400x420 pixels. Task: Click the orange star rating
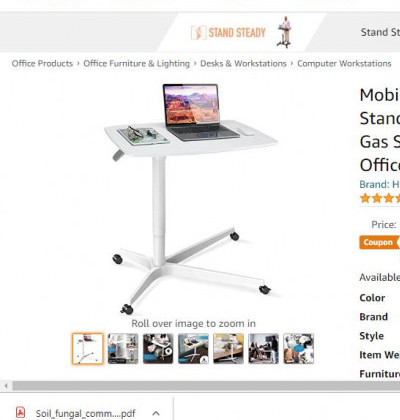pyautogui.click(x=380, y=198)
